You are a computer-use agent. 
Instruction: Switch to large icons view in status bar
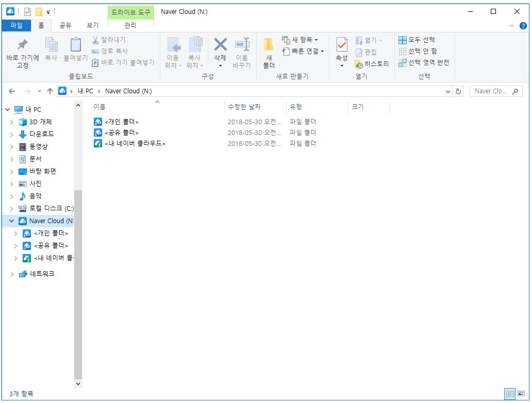[522, 394]
